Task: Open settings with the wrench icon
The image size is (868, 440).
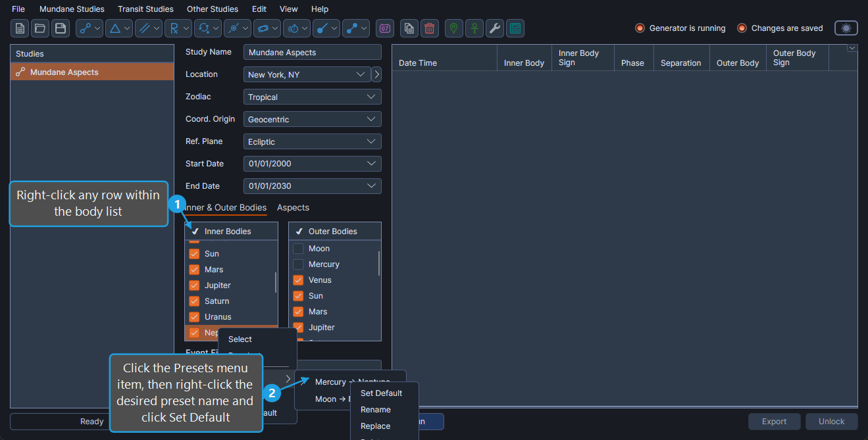Action: (x=495, y=28)
